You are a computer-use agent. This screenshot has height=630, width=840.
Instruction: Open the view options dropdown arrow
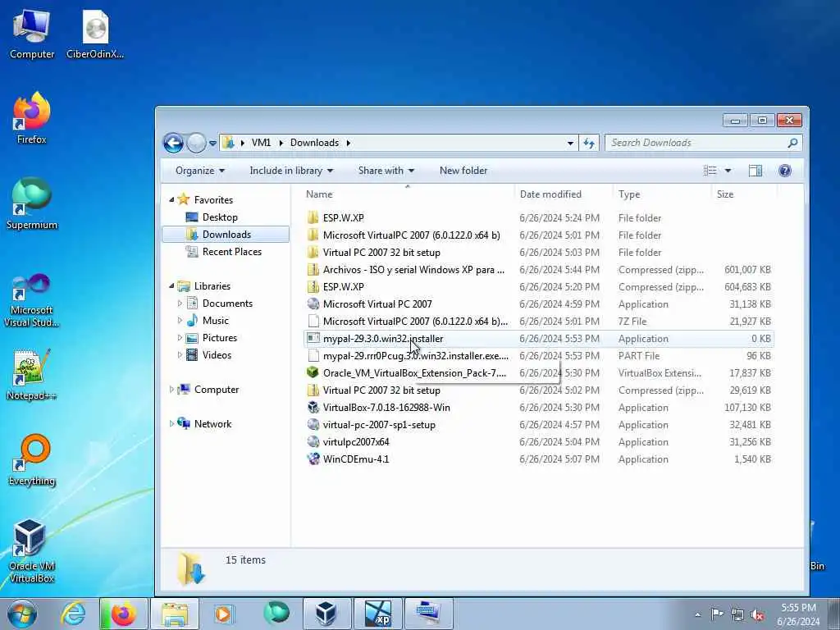[x=728, y=171]
